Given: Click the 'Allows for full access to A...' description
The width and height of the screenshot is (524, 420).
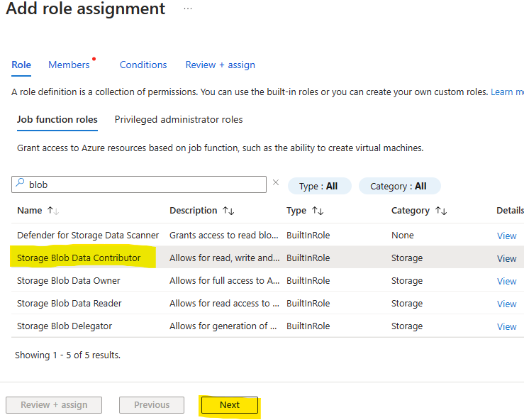Looking at the screenshot, I should click(x=225, y=281).
